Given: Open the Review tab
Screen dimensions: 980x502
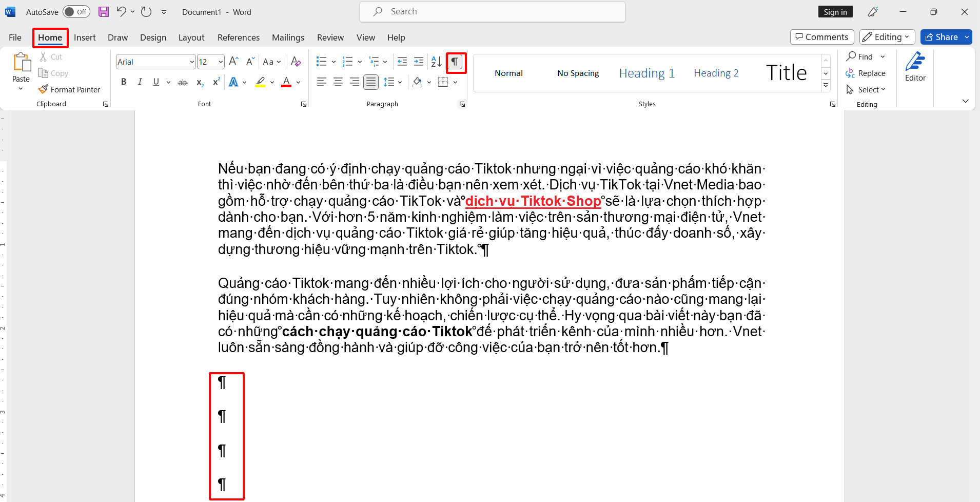Looking at the screenshot, I should pos(330,37).
